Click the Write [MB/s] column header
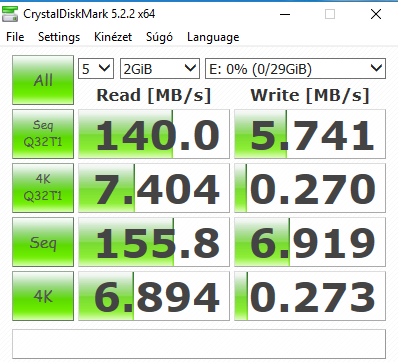Viewport: 398px width, 362px height. click(310, 96)
